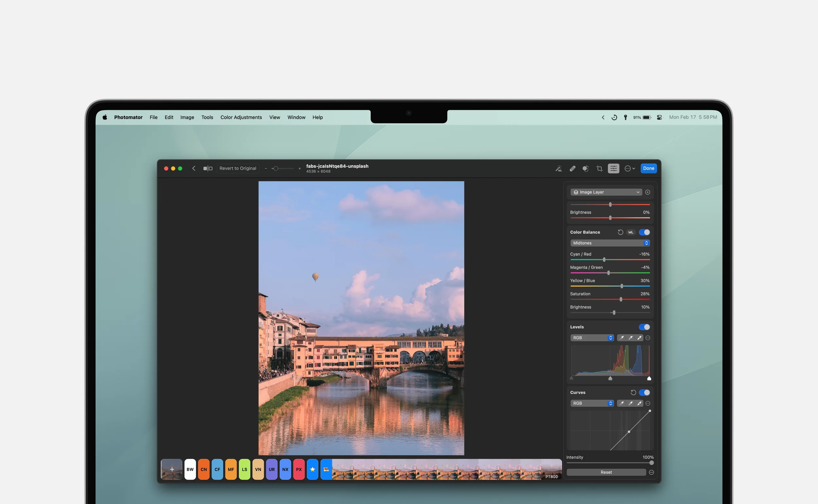
Task: Click the blue Done button
Action: pos(648,169)
